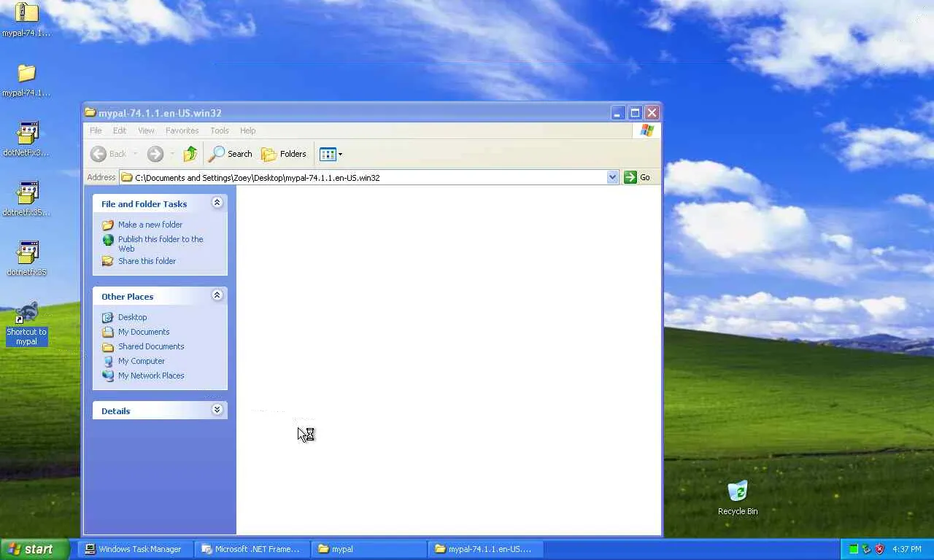This screenshot has width=934, height=560.
Task: Click the Safely Remove Hardware tray icon
Action: coord(866,549)
